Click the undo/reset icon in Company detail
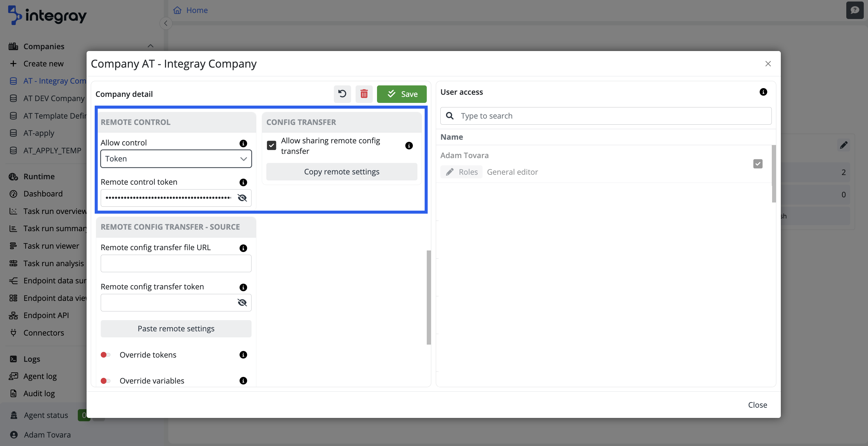The width and height of the screenshot is (868, 446). [x=342, y=94]
